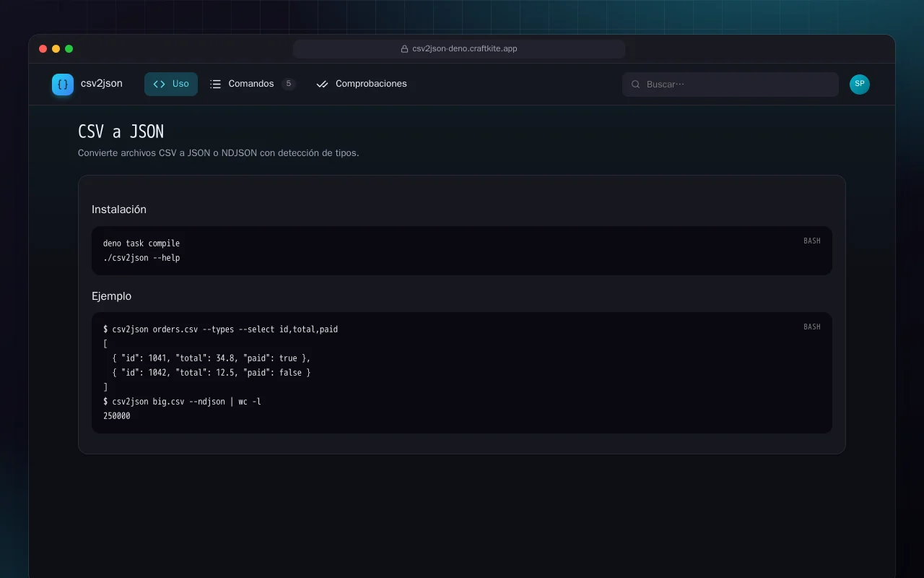
Task: Open the SP user avatar
Action: (x=860, y=84)
